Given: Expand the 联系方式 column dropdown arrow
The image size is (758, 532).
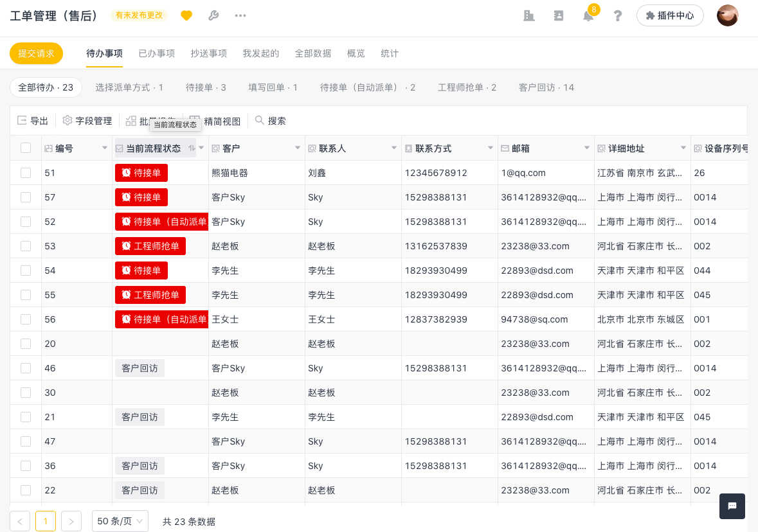Looking at the screenshot, I should (490, 148).
